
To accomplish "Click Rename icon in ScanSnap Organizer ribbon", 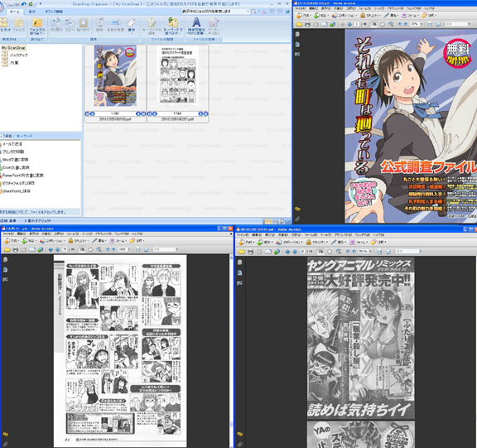I will (x=115, y=23).
